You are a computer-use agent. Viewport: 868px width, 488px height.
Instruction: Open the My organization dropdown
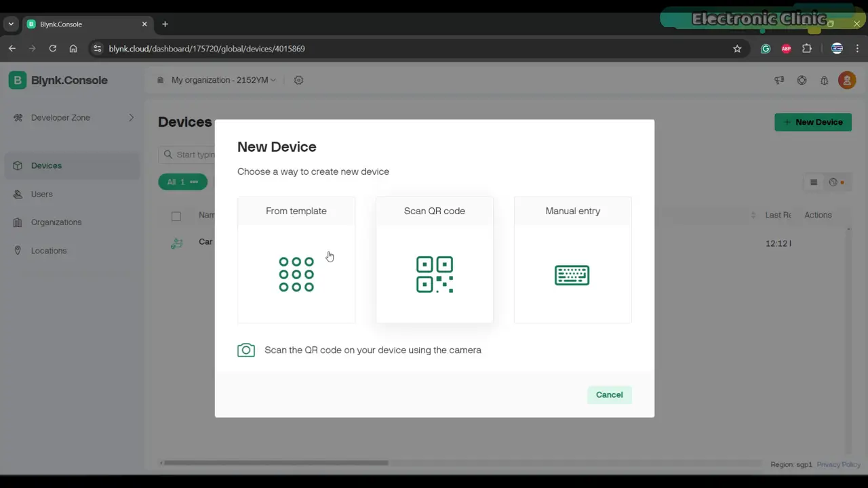pyautogui.click(x=217, y=80)
